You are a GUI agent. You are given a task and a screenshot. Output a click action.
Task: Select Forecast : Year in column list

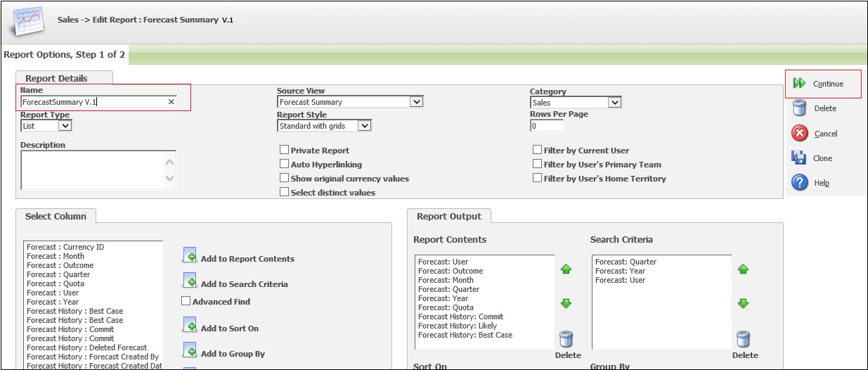point(53,302)
